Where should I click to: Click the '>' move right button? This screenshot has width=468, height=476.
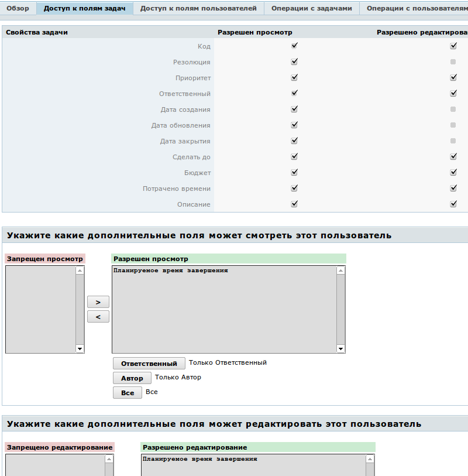tap(98, 302)
